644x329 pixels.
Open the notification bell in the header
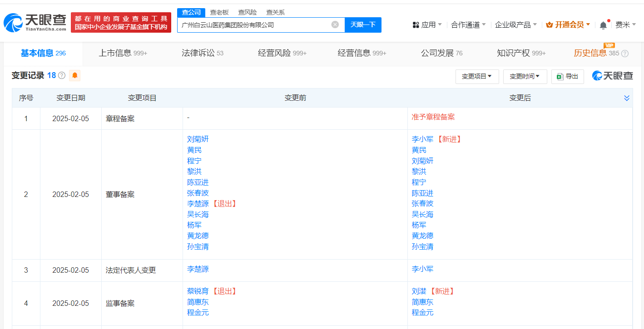(x=603, y=25)
